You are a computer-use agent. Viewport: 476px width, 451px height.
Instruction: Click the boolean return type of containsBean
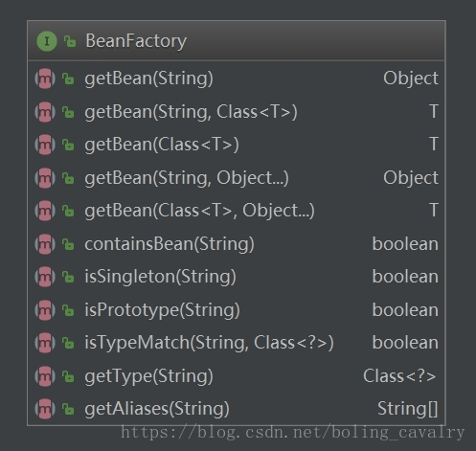coord(405,244)
